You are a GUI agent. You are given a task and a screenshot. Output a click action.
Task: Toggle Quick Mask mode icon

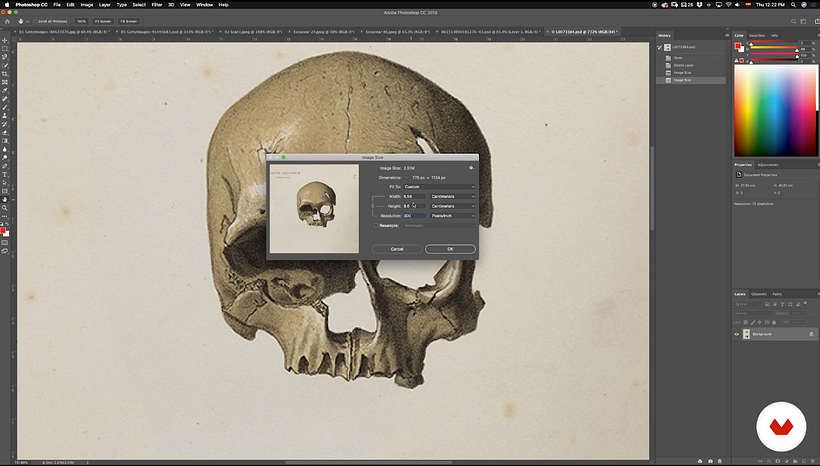pos(5,242)
